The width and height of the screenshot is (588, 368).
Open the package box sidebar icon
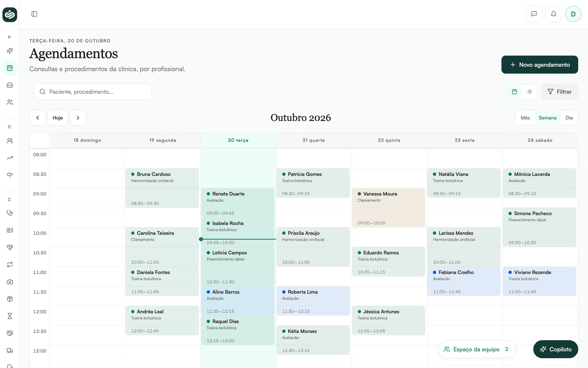[10, 299]
